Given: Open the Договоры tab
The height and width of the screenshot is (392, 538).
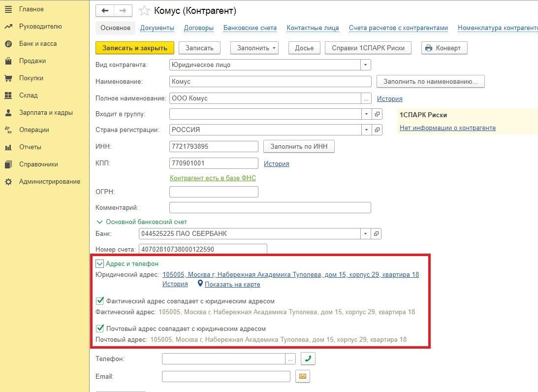Looking at the screenshot, I should coord(199,28).
